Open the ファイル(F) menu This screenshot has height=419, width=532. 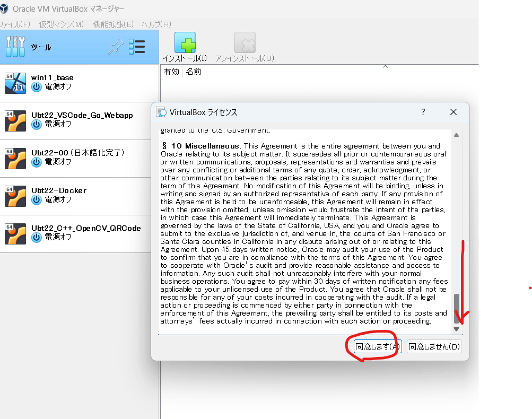15,24
